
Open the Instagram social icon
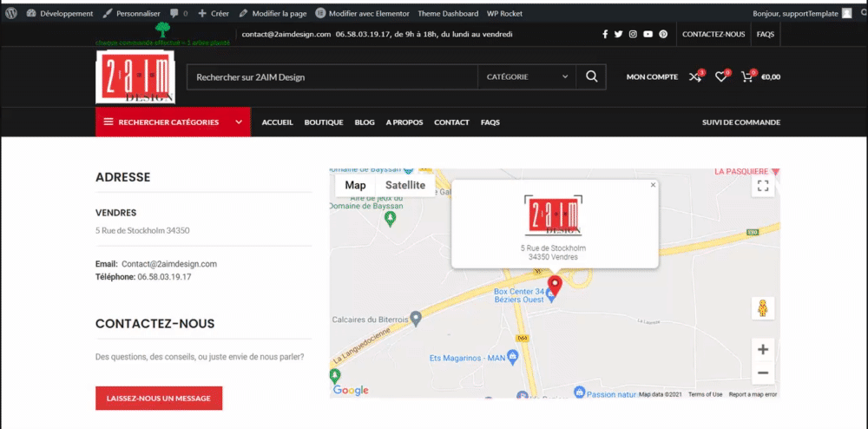point(634,35)
